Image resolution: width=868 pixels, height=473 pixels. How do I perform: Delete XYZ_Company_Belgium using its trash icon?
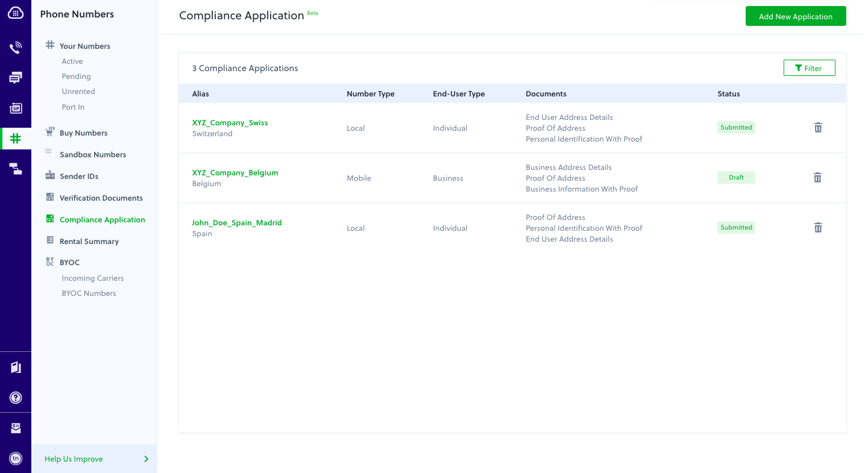817,177
